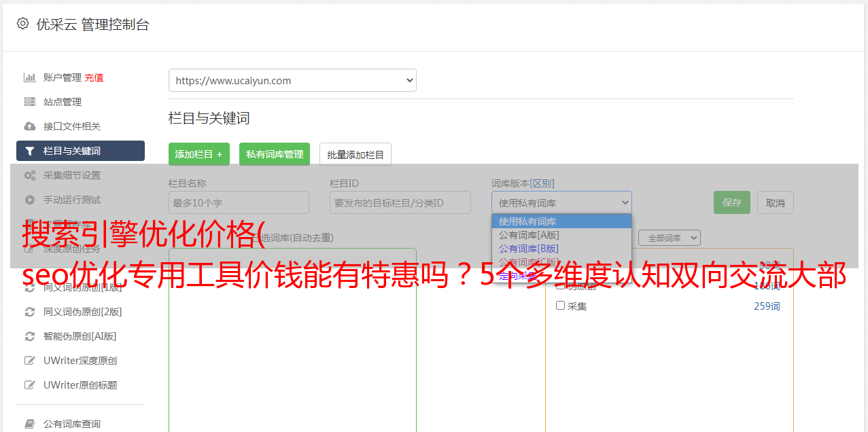Click the 添加栏目 + green button

coord(199,154)
